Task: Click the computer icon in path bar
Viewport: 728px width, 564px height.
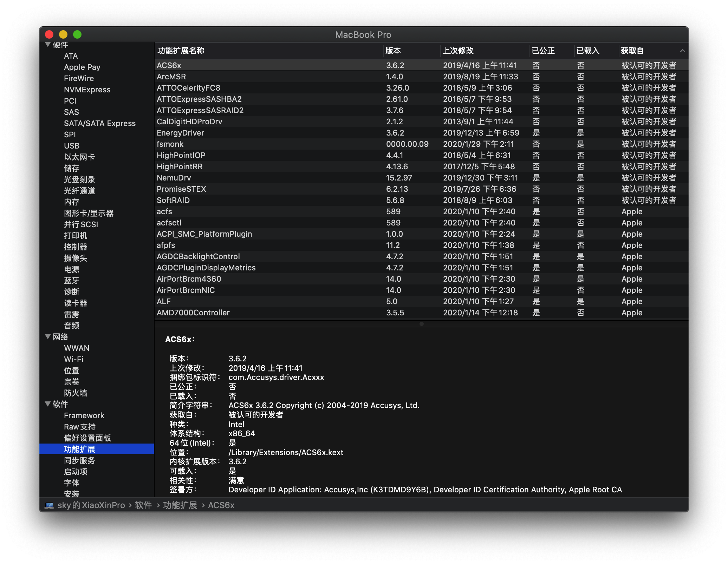Action: point(49,505)
